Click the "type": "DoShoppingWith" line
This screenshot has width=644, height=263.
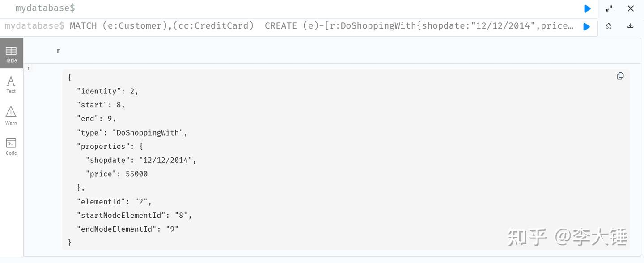click(132, 133)
